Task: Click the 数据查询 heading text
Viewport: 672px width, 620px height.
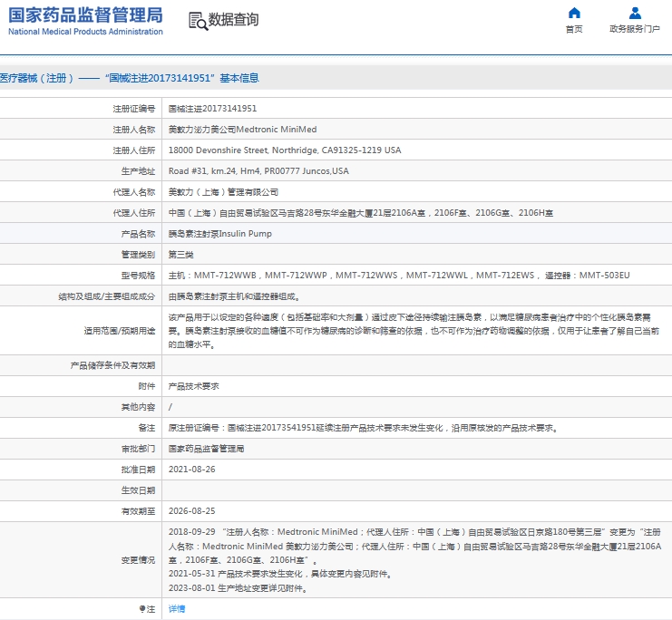Action: click(x=234, y=19)
